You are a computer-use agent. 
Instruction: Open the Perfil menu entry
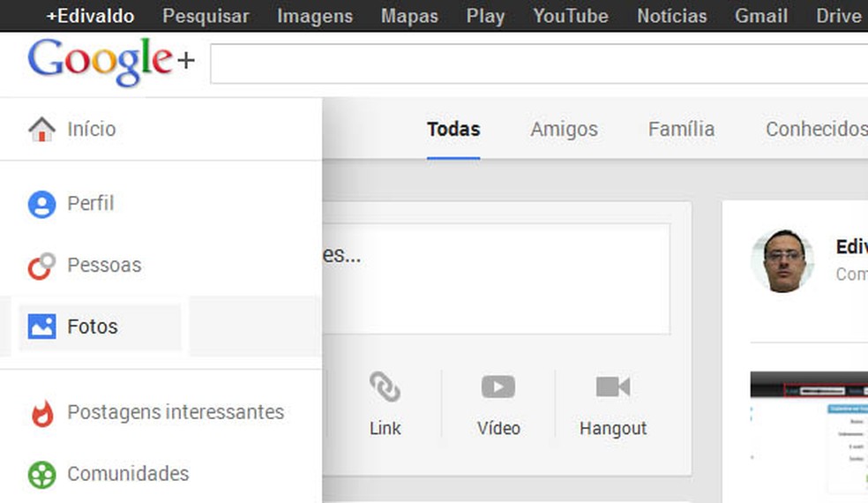(x=91, y=203)
